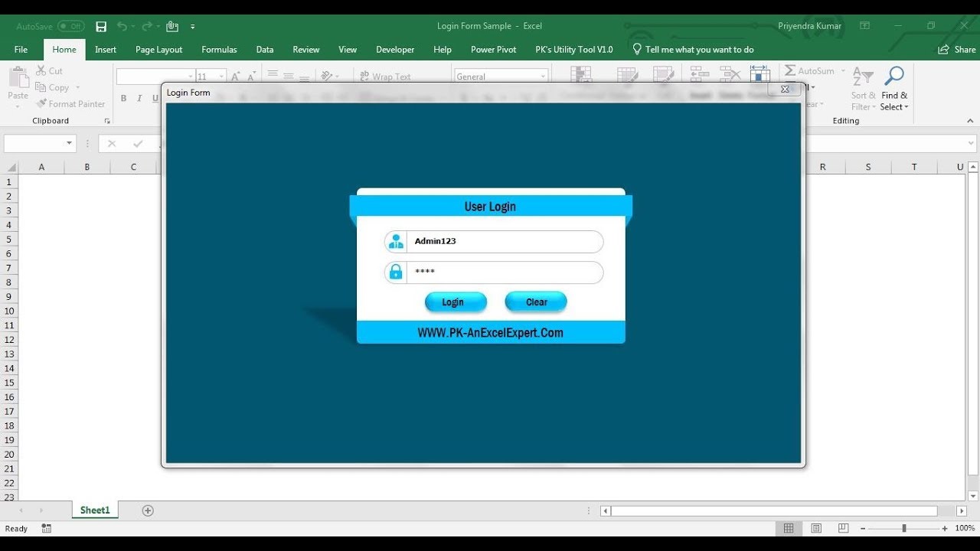Image resolution: width=980 pixels, height=551 pixels.
Task: Click the Middle Align icon
Action: (x=289, y=76)
